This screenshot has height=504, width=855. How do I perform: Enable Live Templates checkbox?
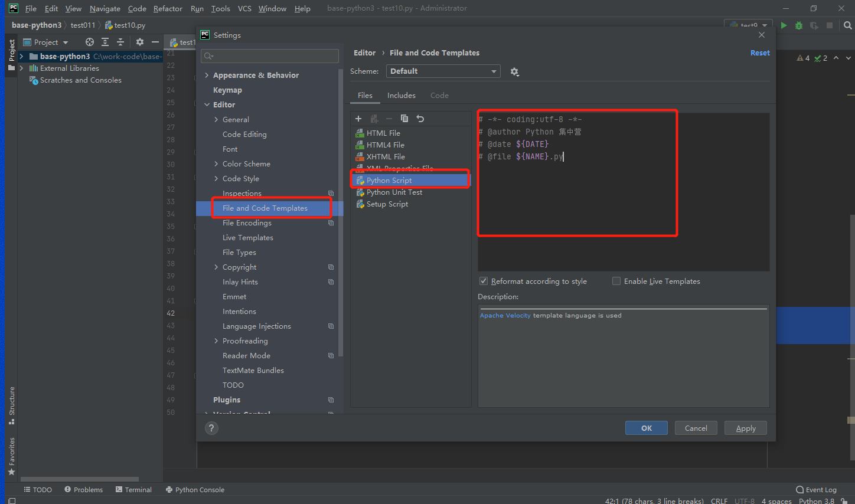[x=616, y=281]
